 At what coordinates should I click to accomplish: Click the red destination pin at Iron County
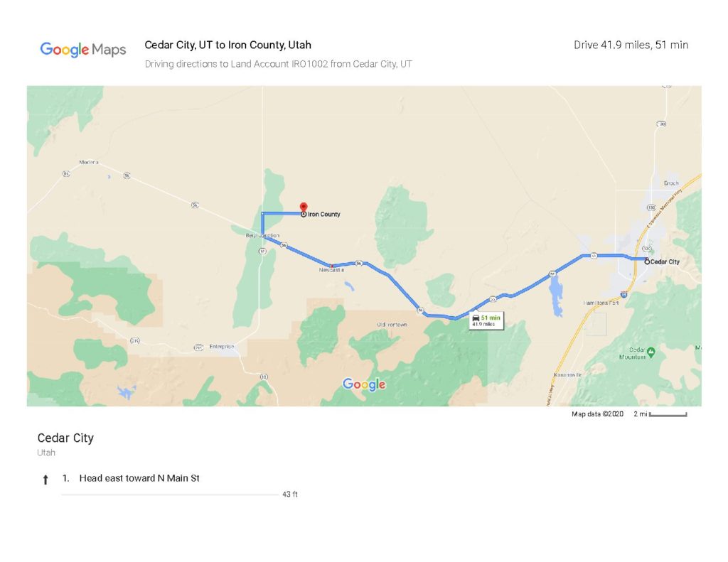click(x=303, y=207)
